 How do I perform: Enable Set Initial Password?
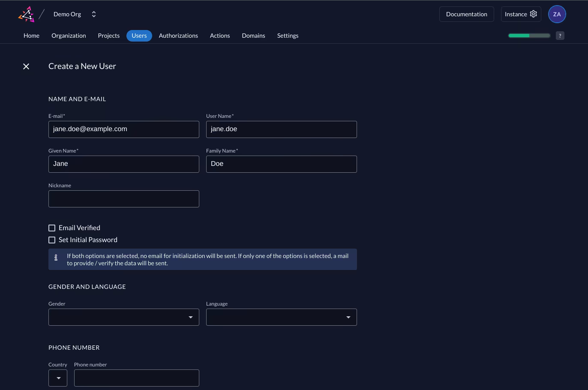[x=52, y=240]
